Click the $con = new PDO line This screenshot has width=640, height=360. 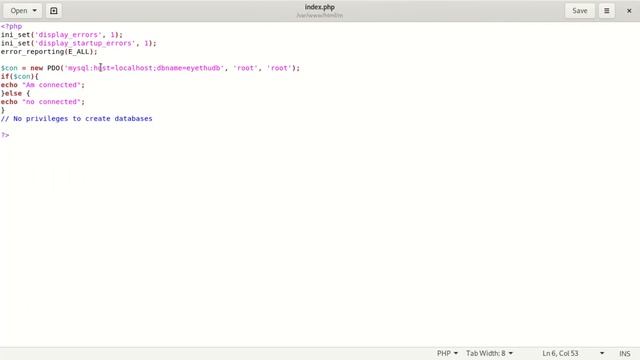click(150, 68)
